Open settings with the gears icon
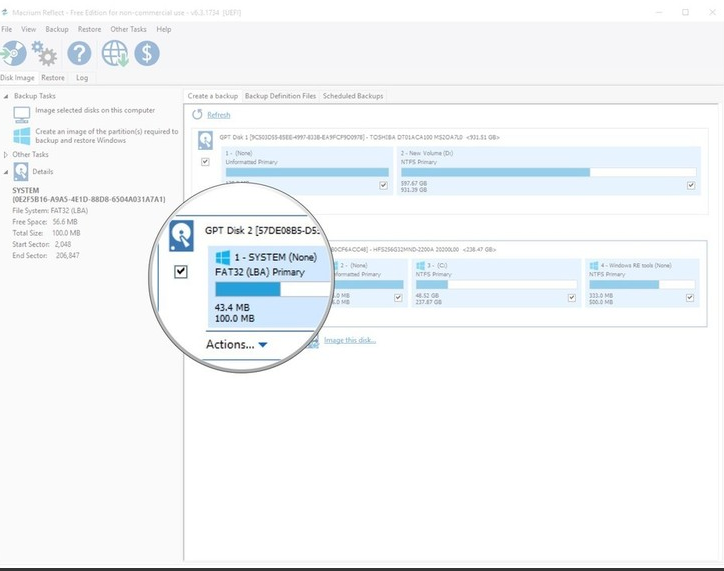The height and width of the screenshot is (571, 724). pyautogui.click(x=44, y=53)
